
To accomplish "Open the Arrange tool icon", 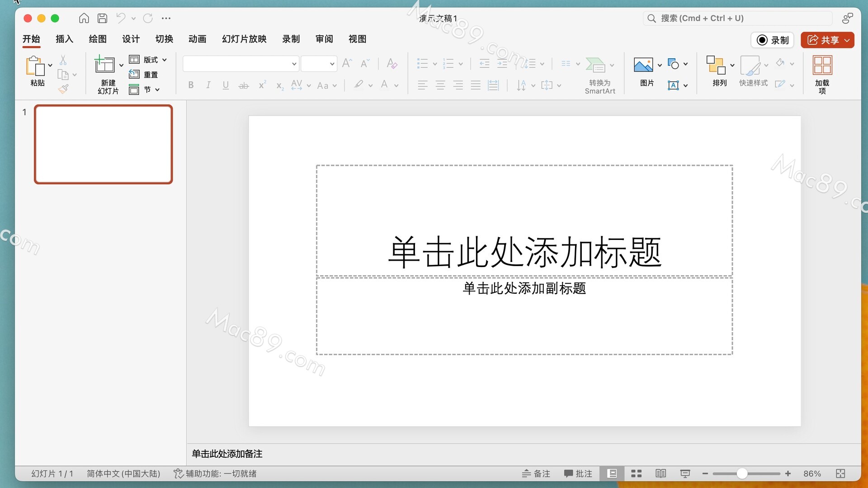I will coord(716,65).
